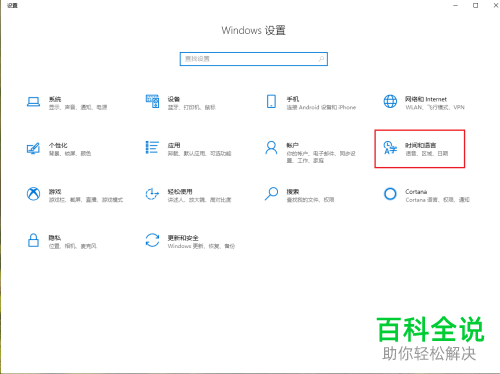Open the 个性化 paintbrush icon
Screen dimensions: 500x374
point(33,148)
